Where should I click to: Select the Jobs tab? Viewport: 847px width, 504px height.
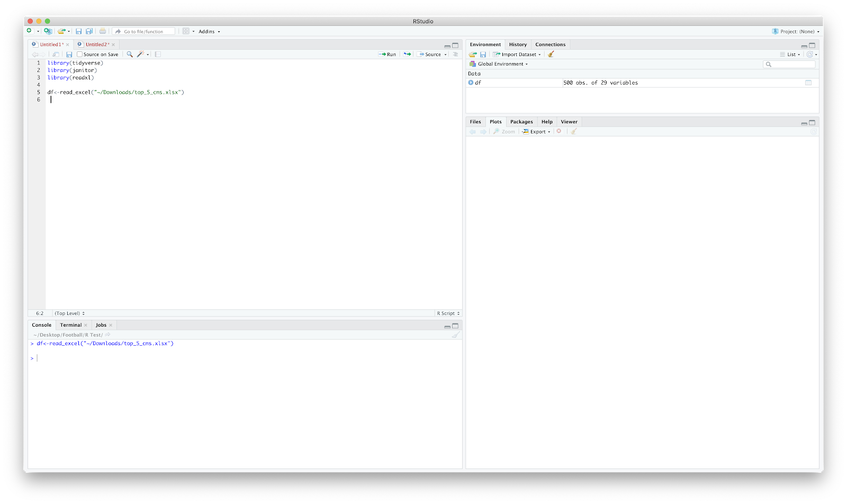point(101,325)
